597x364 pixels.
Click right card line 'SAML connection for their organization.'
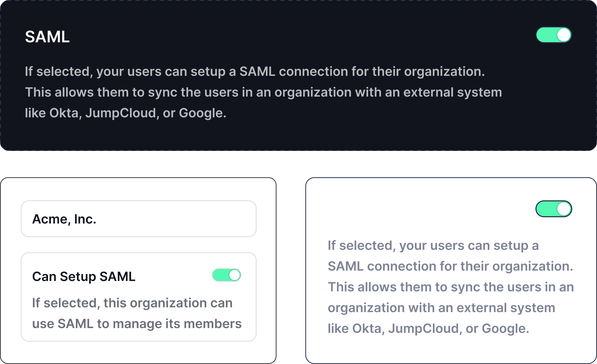(x=450, y=266)
